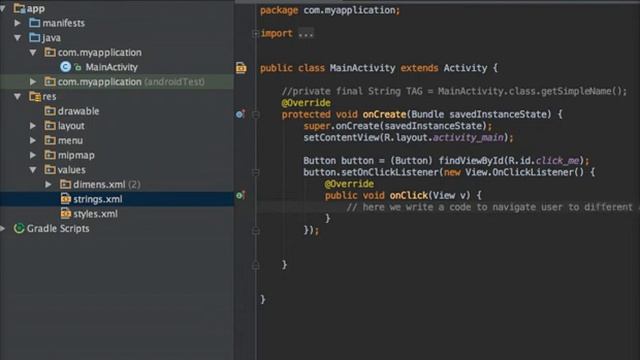Place cursor on activity_main reference
This screenshot has height=360, width=640.
pos(468,138)
